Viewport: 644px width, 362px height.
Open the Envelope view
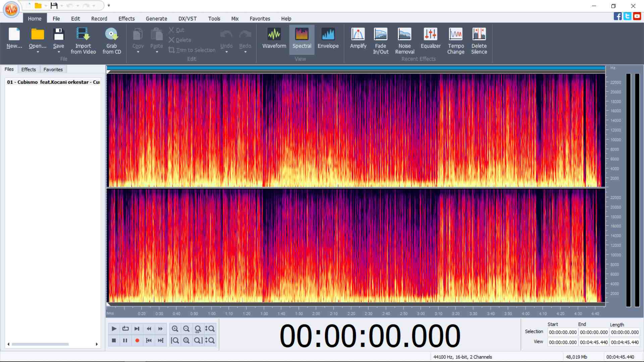point(328,39)
